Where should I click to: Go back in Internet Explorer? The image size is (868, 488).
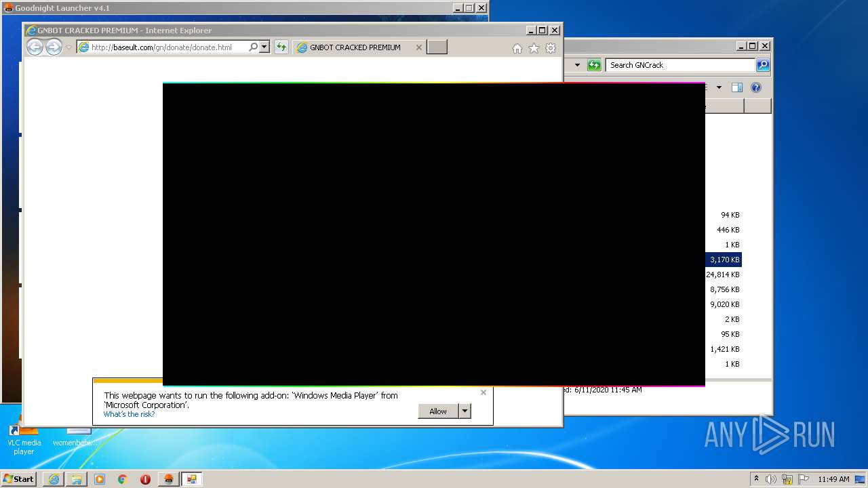coord(35,47)
